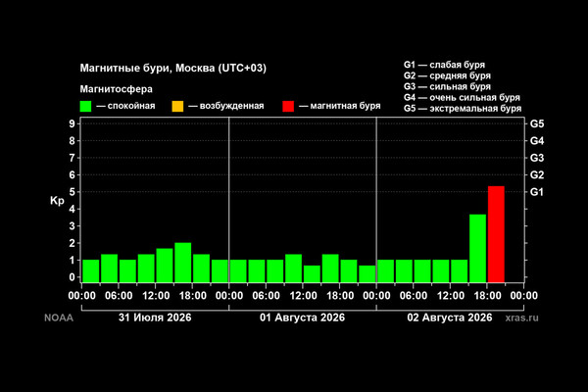Screen dimensions: 588x392
Task: Click the 'G4 — очень сильная буря' legend line
Action: (462, 98)
